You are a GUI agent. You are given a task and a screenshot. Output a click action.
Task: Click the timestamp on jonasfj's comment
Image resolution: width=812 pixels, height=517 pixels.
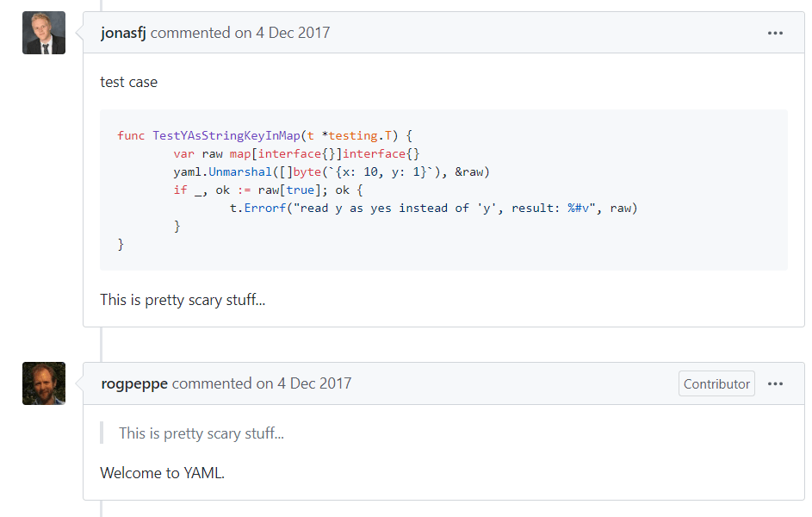[x=293, y=34]
